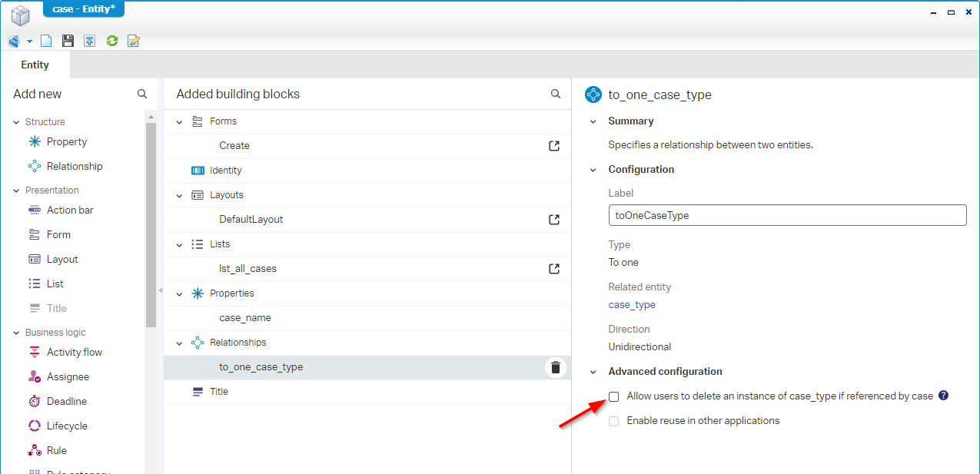Collapse the Relationships tree node
The image size is (980, 474).
(x=180, y=343)
